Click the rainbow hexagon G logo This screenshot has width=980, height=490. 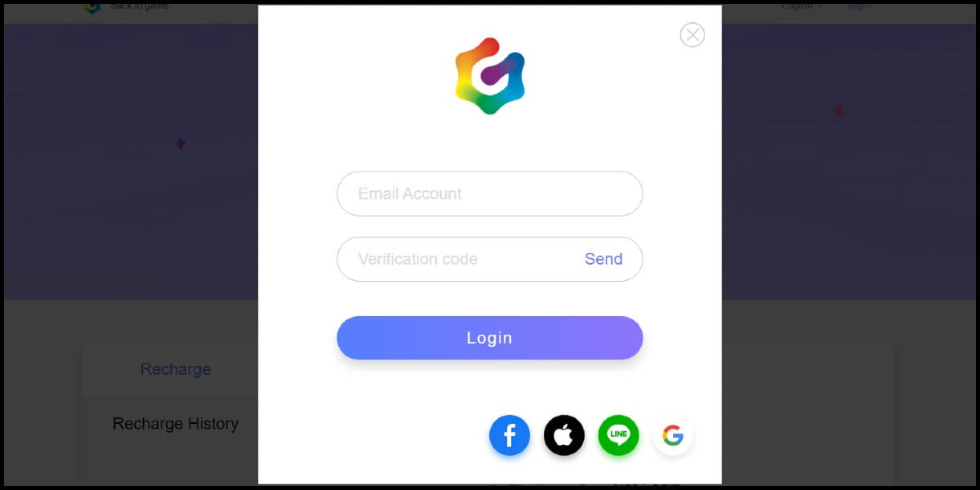click(490, 76)
